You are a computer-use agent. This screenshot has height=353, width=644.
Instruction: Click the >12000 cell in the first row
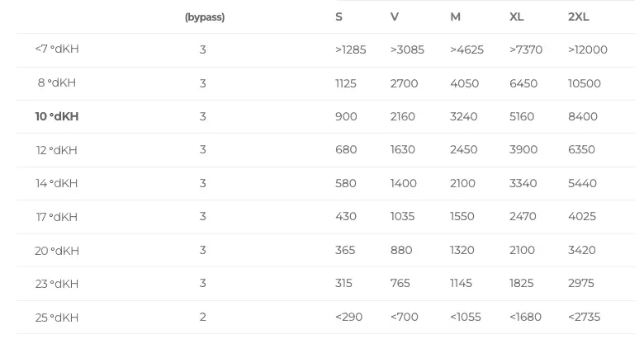point(587,49)
